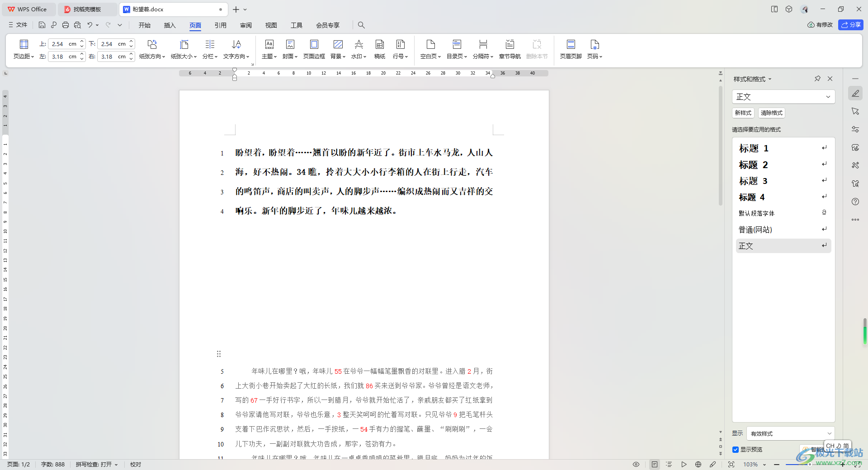
Task: Open the section break separators menu
Action: point(483,49)
